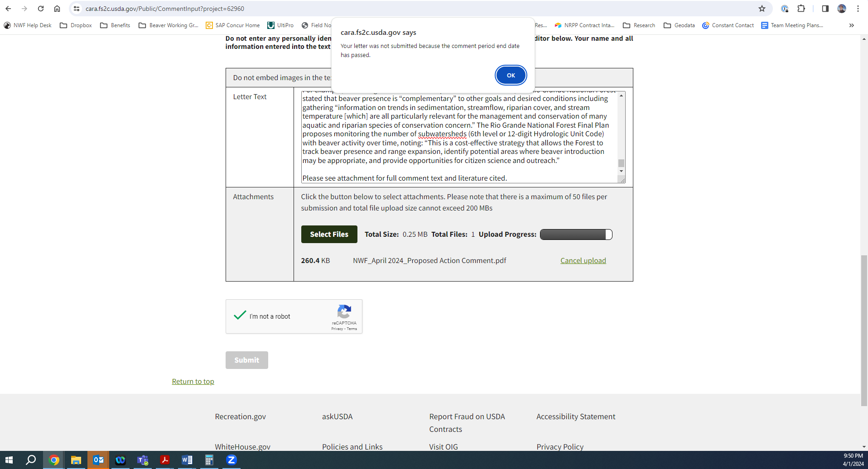The width and height of the screenshot is (868, 469).
Task: Open Constant Contact bookmark
Action: click(x=728, y=25)
